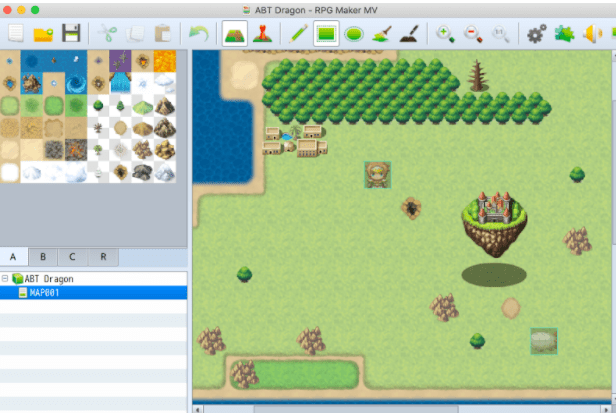The image size is (616, 413).
Task: Pick the round green tree tile
Action: coord(98,106)
